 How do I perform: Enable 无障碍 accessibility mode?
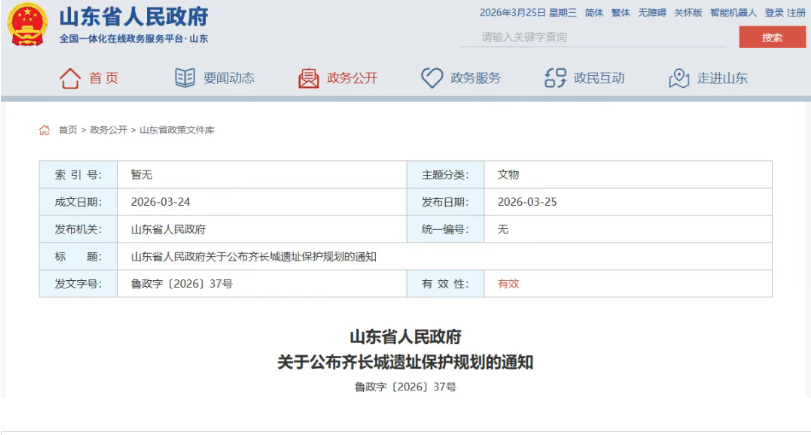[x=652, y=13]
